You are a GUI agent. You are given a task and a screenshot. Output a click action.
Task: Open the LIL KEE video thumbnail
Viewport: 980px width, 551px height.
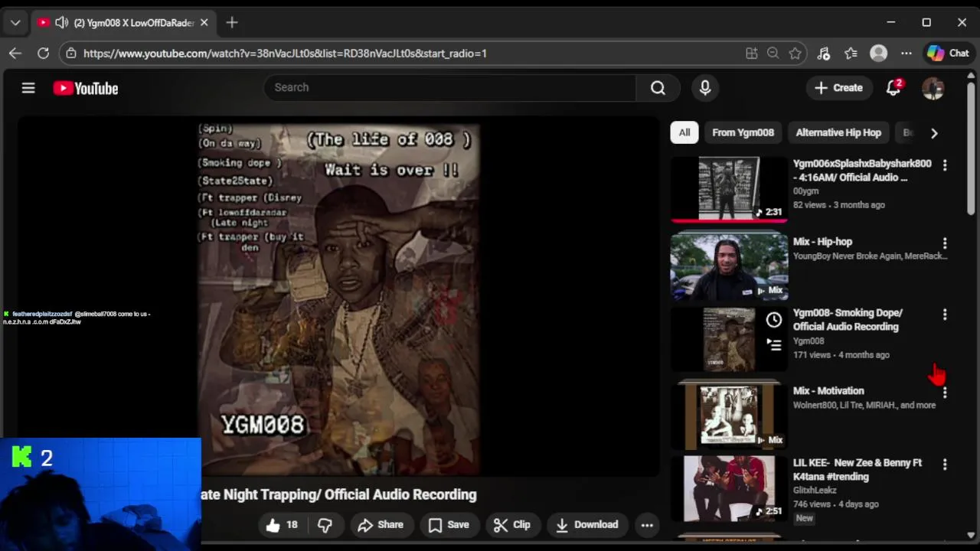click(x=729, y=488)
